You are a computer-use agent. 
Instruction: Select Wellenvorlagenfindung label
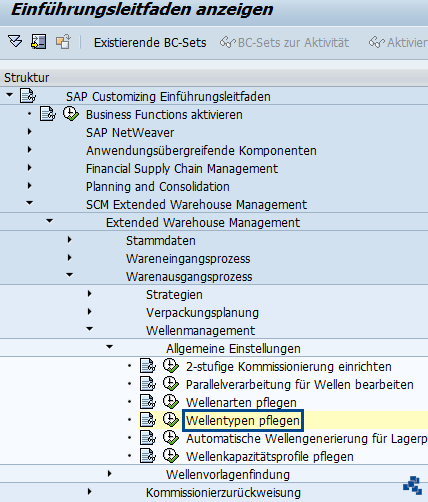(x=228, y=475)
